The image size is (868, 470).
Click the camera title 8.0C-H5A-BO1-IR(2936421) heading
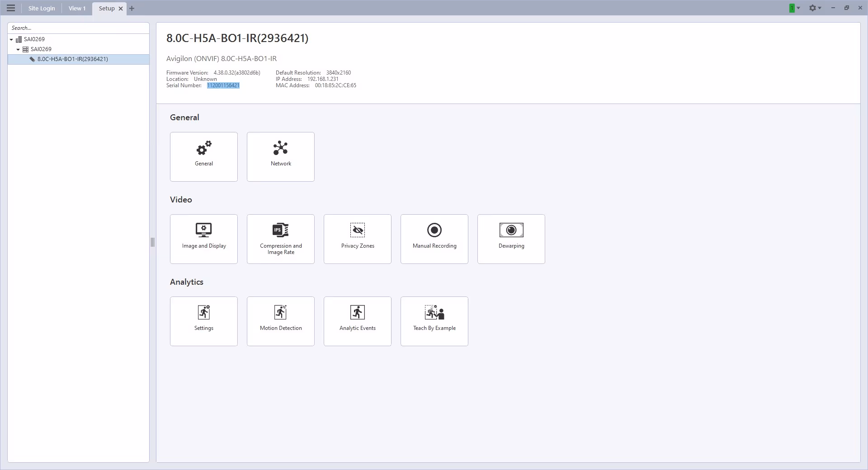point(237,38)
